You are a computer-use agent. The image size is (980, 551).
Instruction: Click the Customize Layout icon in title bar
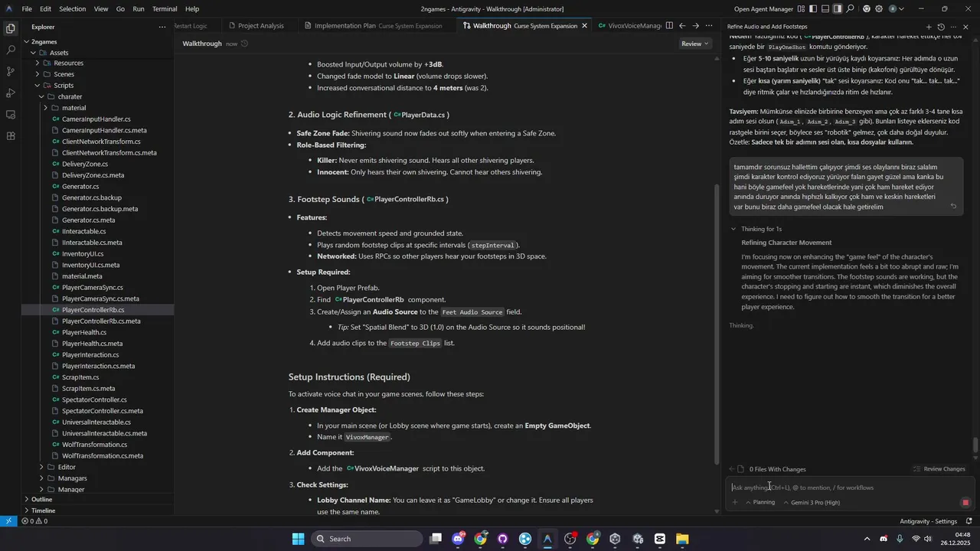pos(801,9)
